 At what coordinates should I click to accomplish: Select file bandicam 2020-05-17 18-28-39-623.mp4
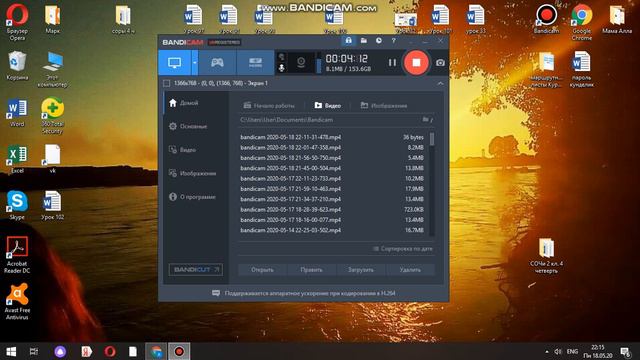tap(332, 209)
